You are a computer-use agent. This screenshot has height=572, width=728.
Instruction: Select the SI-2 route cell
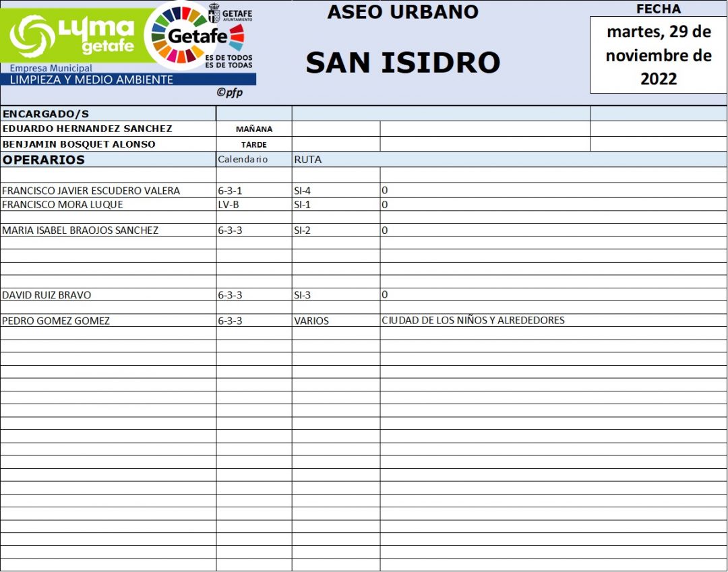[x=336, y=230]
